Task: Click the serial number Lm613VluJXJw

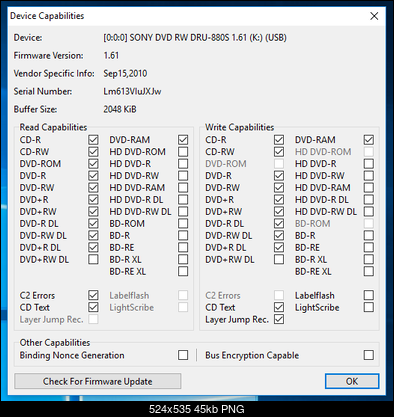Action: tap(132, 91)
